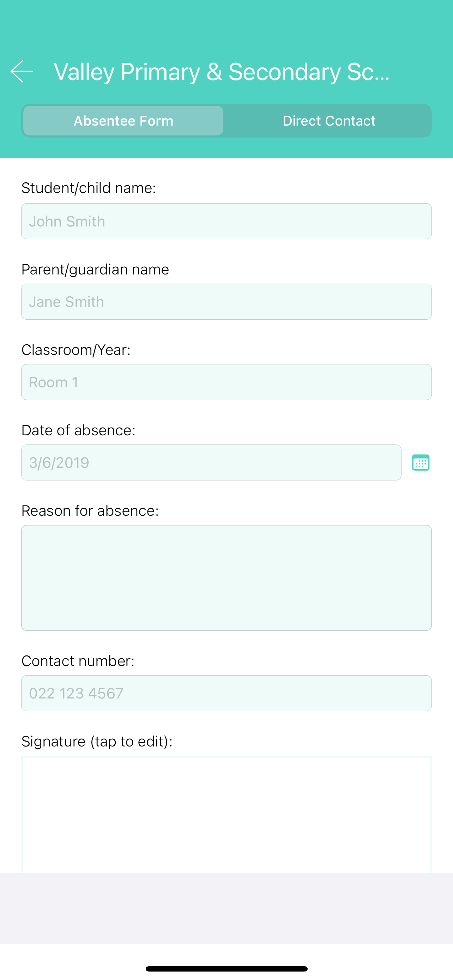This screenshot has width=453, height=980.
Task: Switch to the Direct Contact tab
Action: (329, 121)
